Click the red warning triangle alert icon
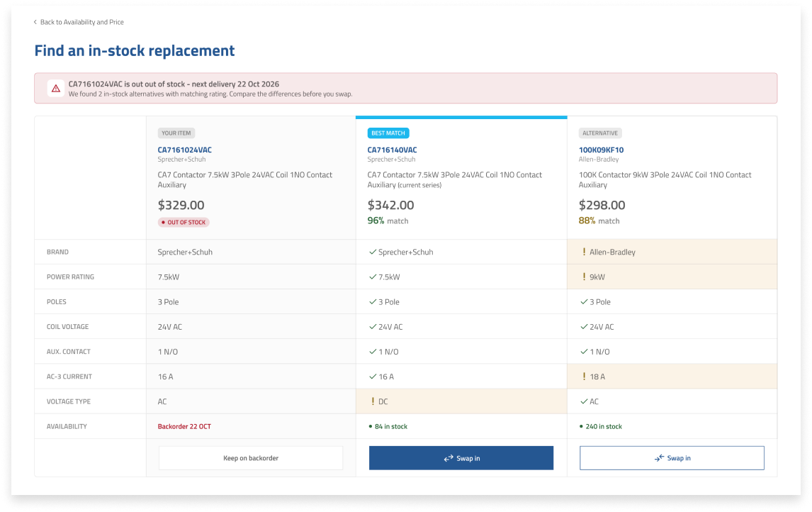 point(56,89)
